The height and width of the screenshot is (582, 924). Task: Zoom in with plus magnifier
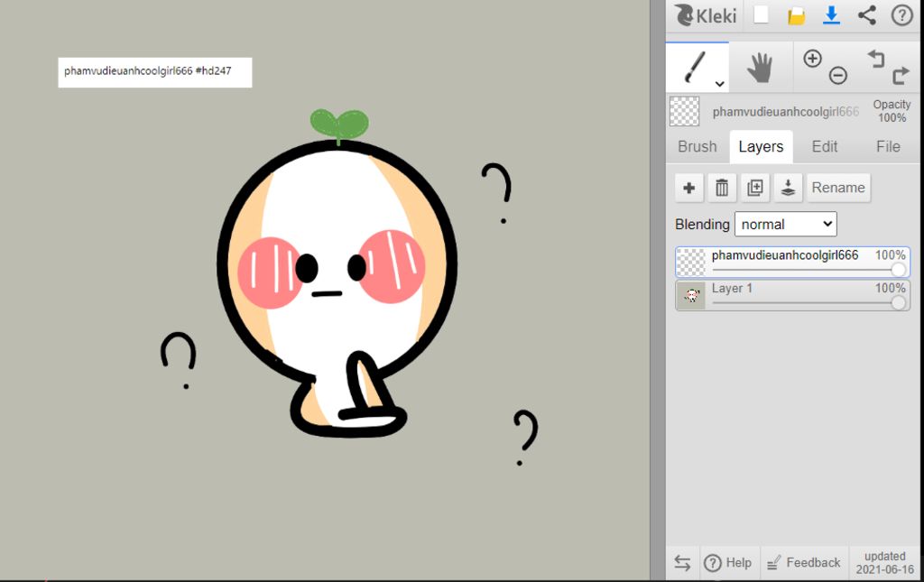tap(812, 59)
